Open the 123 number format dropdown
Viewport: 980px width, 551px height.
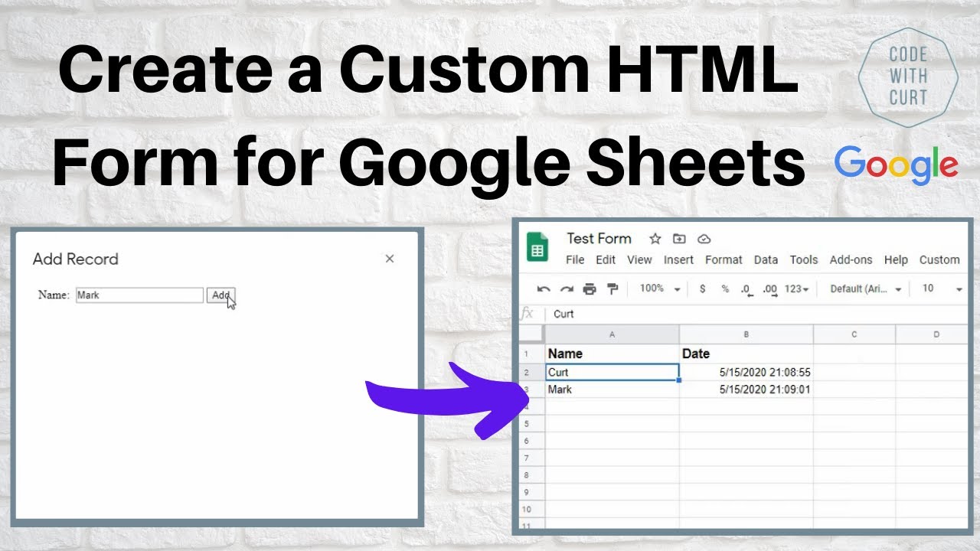tap(796, 289)
